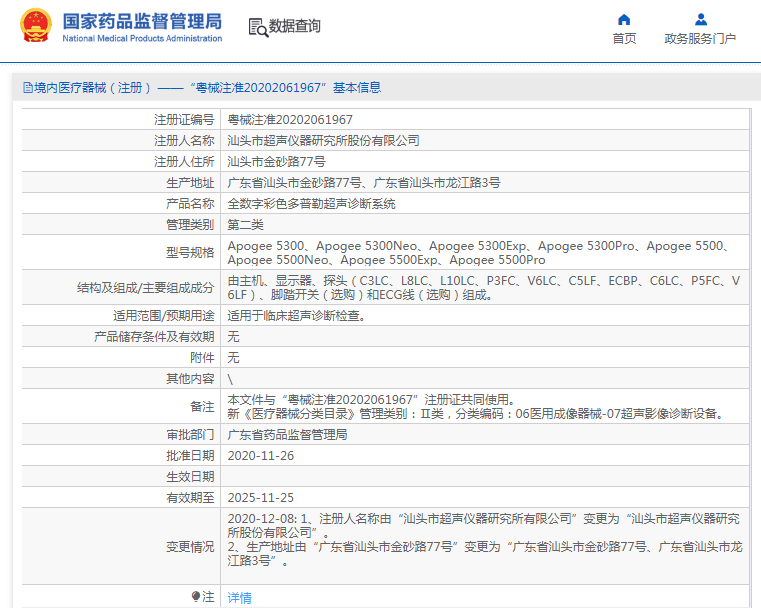This screenshot has width=761, height=608.
Task: Select registrant 汕头市超声仪器研究所股份有限公司
Action: tap(323, 141)
